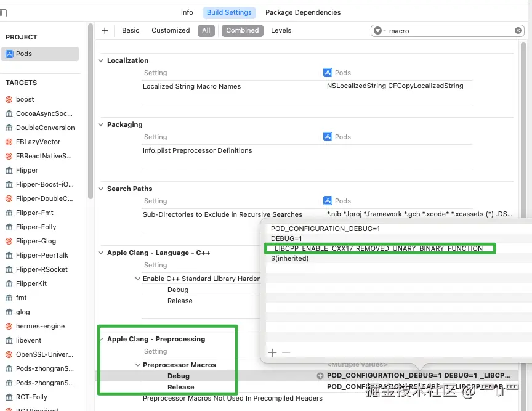Collapse Apple Clang - Preprocessing section
532x411 pixels.
[102, 339]
